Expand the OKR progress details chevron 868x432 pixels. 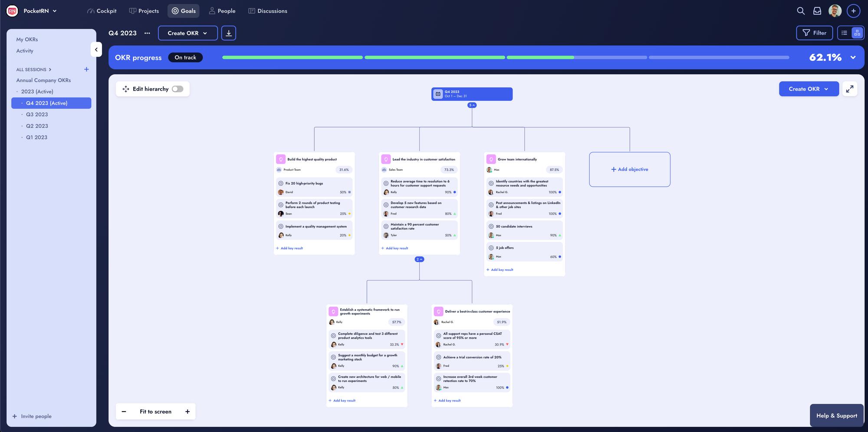click(853, 57)
